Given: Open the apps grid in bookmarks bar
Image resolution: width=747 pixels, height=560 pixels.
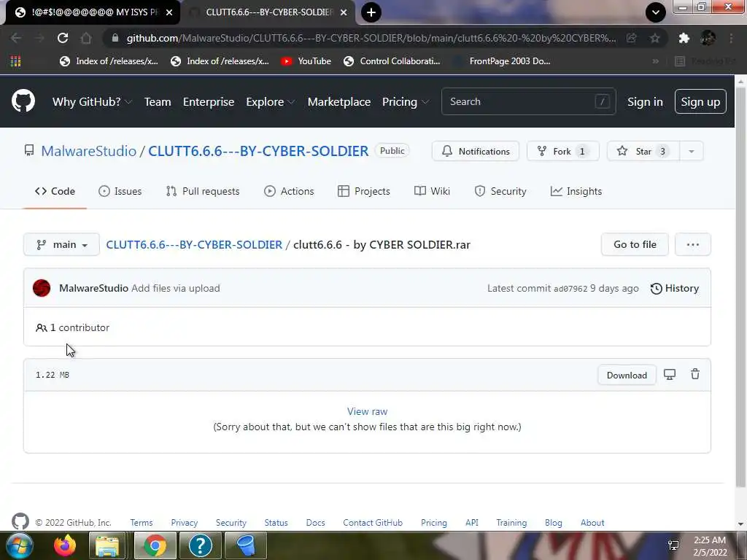Looking at the screenshot, I should point(16,61).
